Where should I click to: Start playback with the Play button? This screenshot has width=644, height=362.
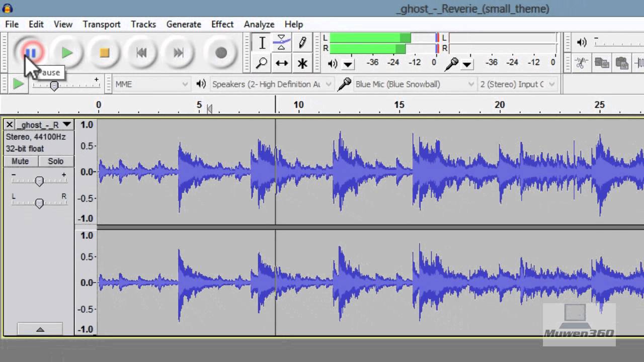click(67, 53)
